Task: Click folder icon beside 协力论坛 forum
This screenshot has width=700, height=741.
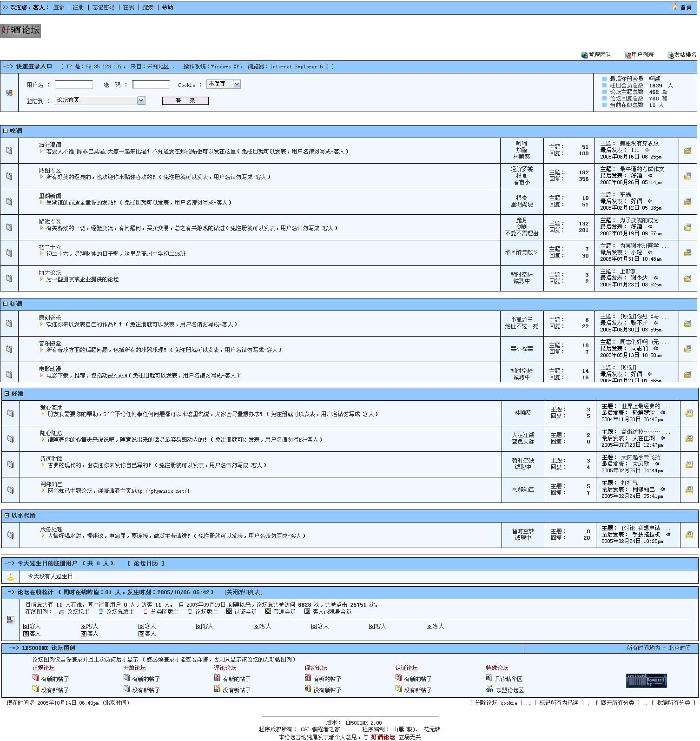Action: [x=9, y=278]
